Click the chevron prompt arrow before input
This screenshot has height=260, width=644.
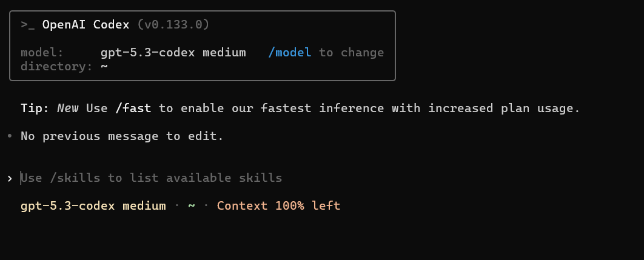(x=10, y=178)
